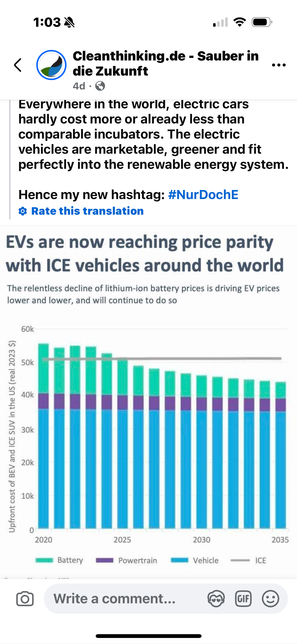Open the avatar sticker picker
The image size is (297, 644).
(x=216, y=599)
